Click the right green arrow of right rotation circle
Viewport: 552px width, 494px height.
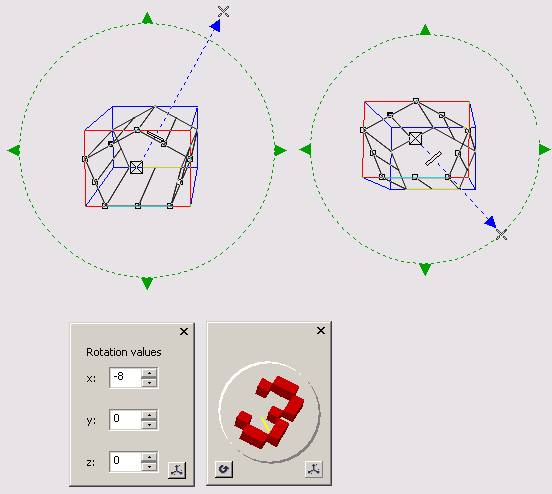click(545, 149)
